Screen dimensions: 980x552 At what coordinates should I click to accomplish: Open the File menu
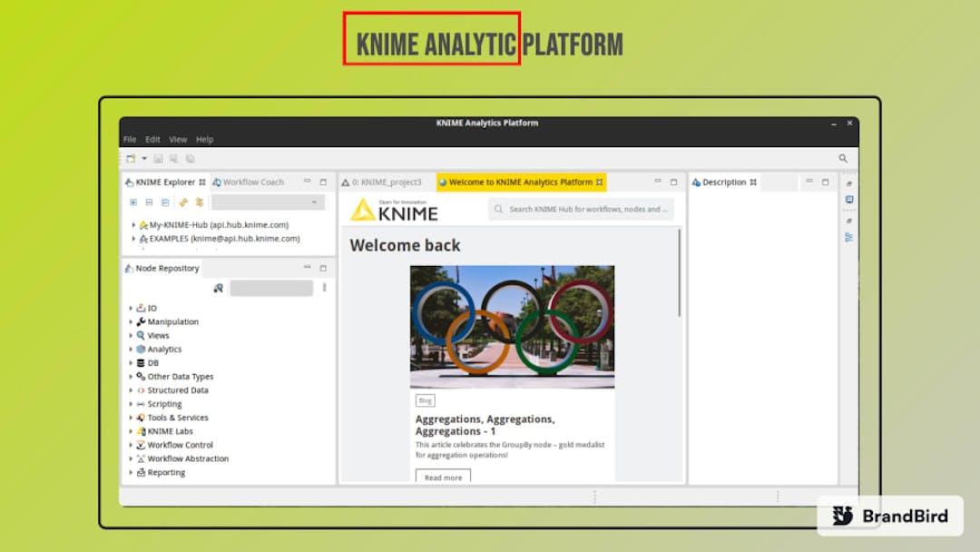(130, 139)
